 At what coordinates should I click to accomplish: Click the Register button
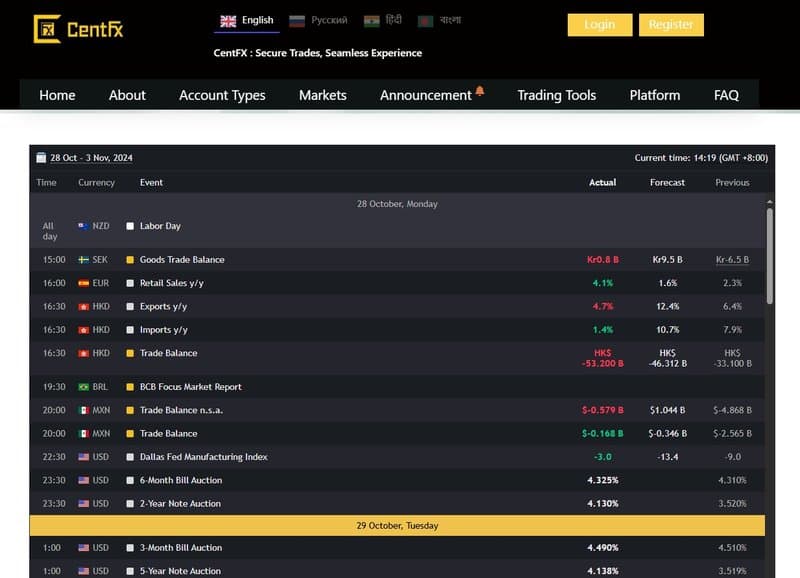coord(670,25)
